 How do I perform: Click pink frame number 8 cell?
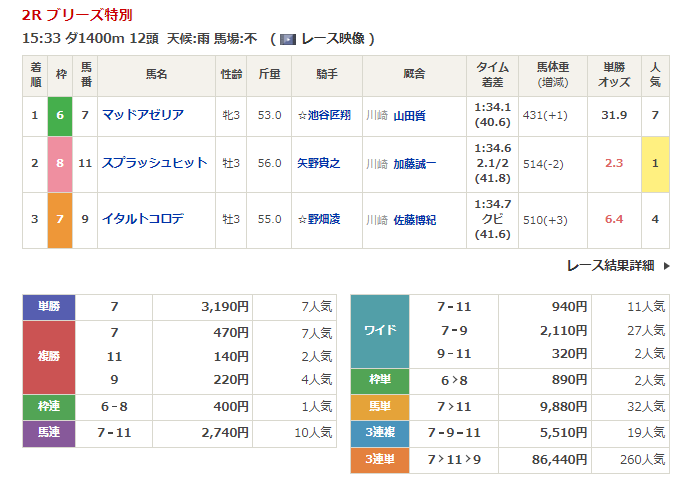tap(60, 163)
